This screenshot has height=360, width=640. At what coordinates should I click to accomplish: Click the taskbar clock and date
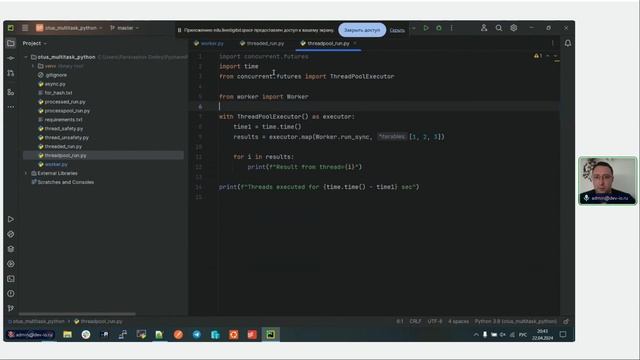coord(542,335)
